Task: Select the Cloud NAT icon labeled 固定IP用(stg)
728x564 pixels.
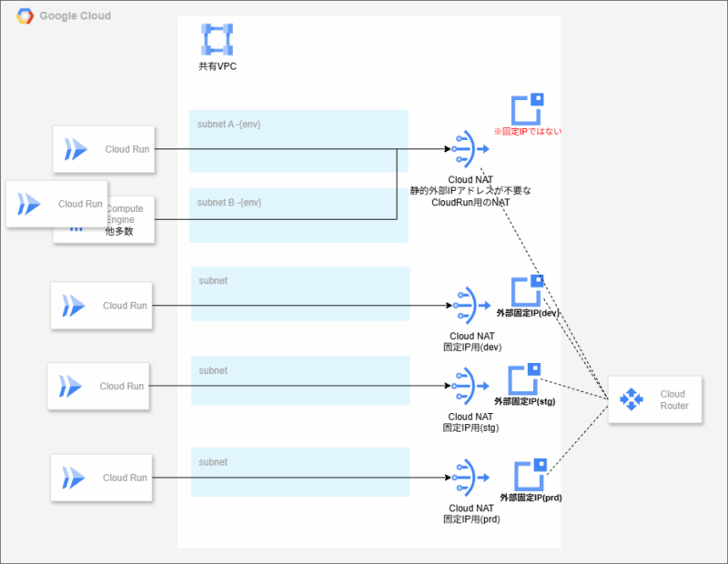Action: (x=470, y=386)
